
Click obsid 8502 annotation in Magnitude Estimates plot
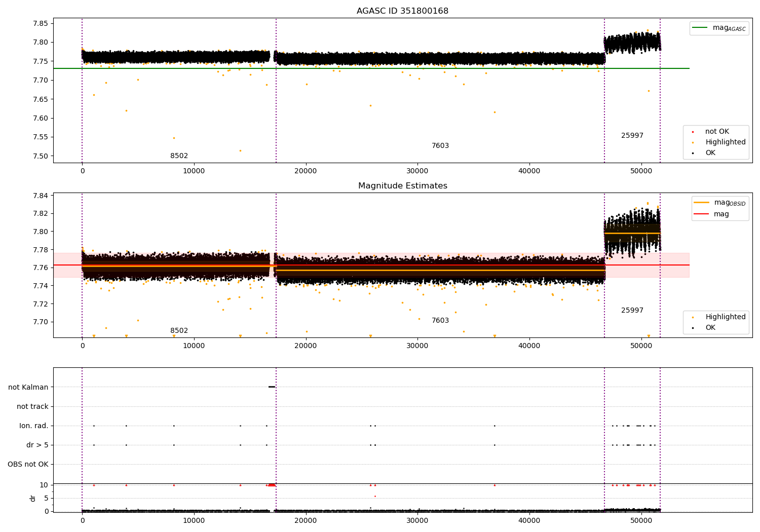pyautogui.click(x=179, y=331)
